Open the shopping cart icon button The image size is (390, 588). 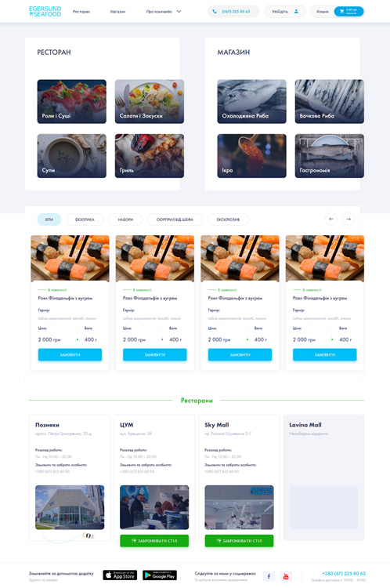pos(348,11)
